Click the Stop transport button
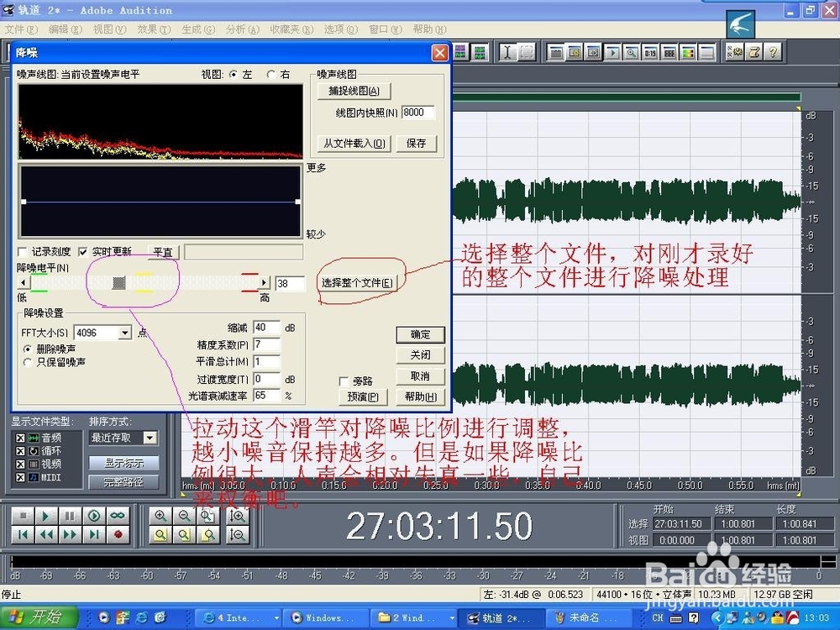840x630 pixels. point(23,516)
